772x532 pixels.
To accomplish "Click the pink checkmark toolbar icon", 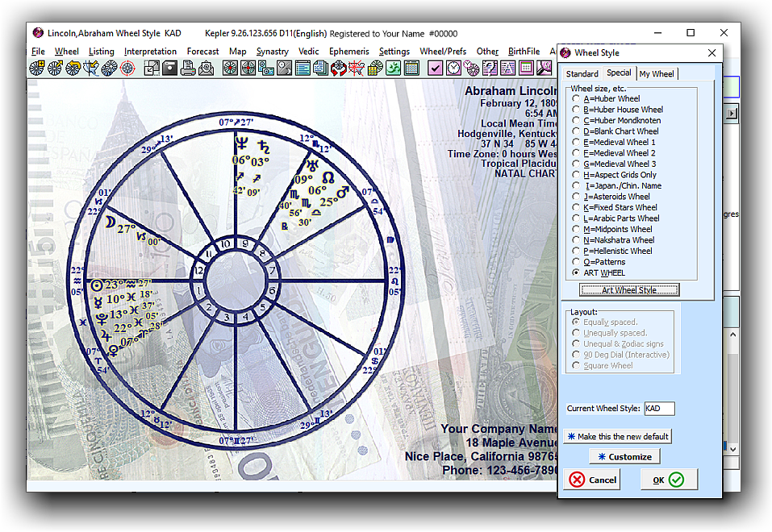I will click(435, 69).
